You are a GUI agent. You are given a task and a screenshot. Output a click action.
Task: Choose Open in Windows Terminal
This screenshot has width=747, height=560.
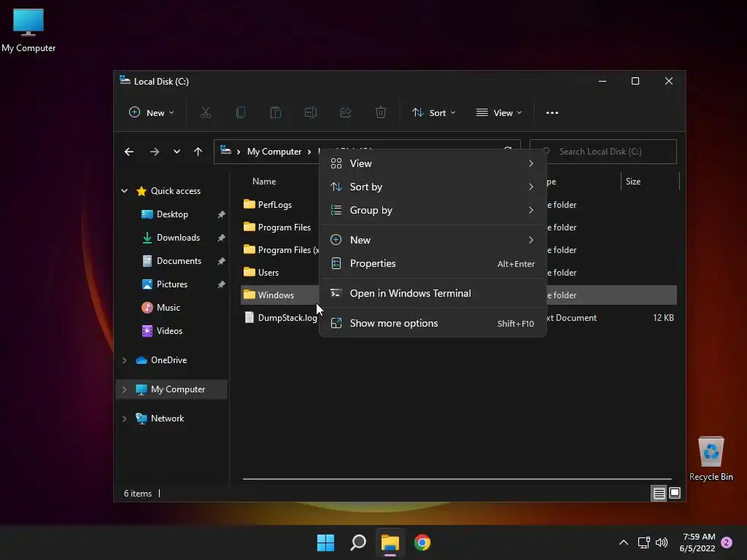(433, 293)
